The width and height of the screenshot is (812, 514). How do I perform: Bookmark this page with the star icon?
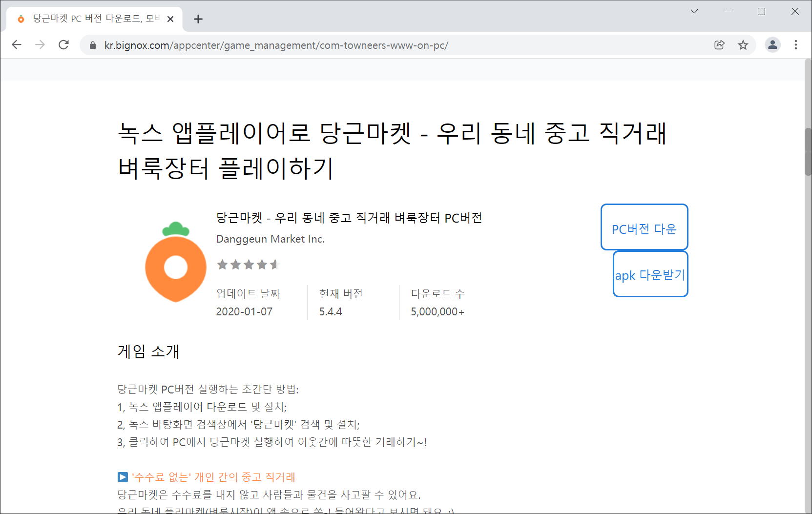tap(743, 45)
